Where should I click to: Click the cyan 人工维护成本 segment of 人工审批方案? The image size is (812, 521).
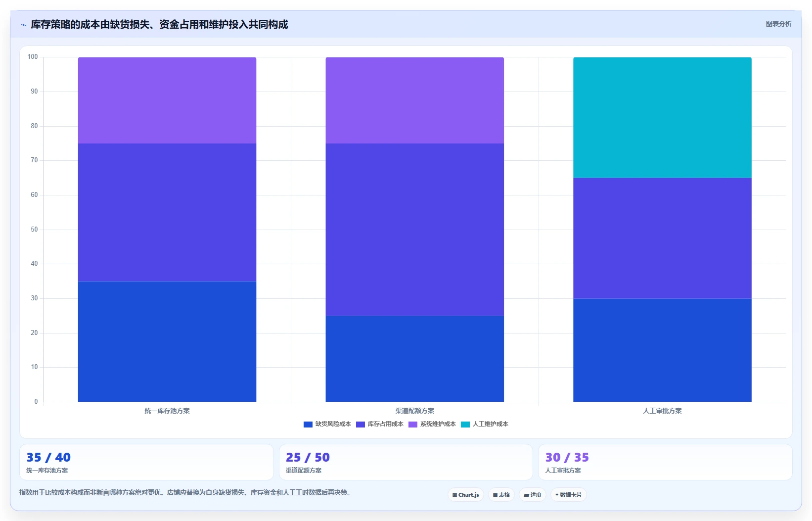click(x=662, y=118)
